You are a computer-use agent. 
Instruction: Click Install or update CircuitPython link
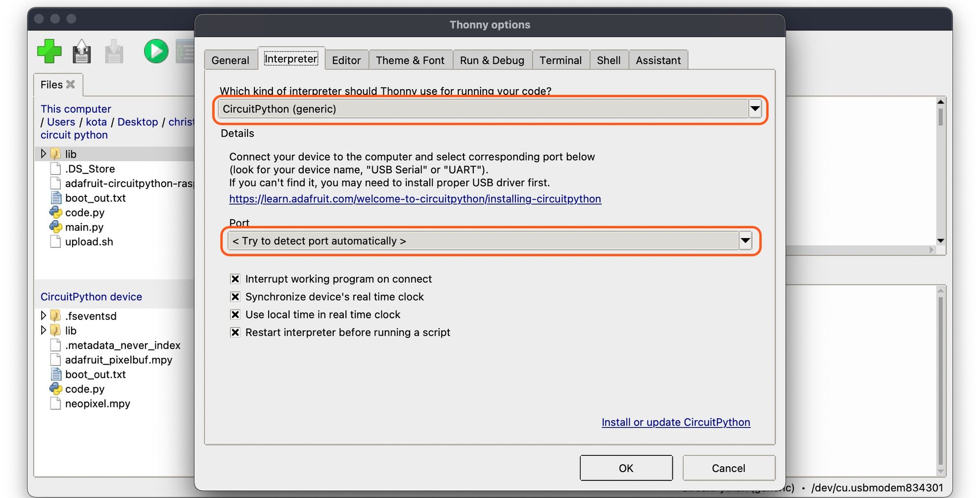click(x=676, y=422)
